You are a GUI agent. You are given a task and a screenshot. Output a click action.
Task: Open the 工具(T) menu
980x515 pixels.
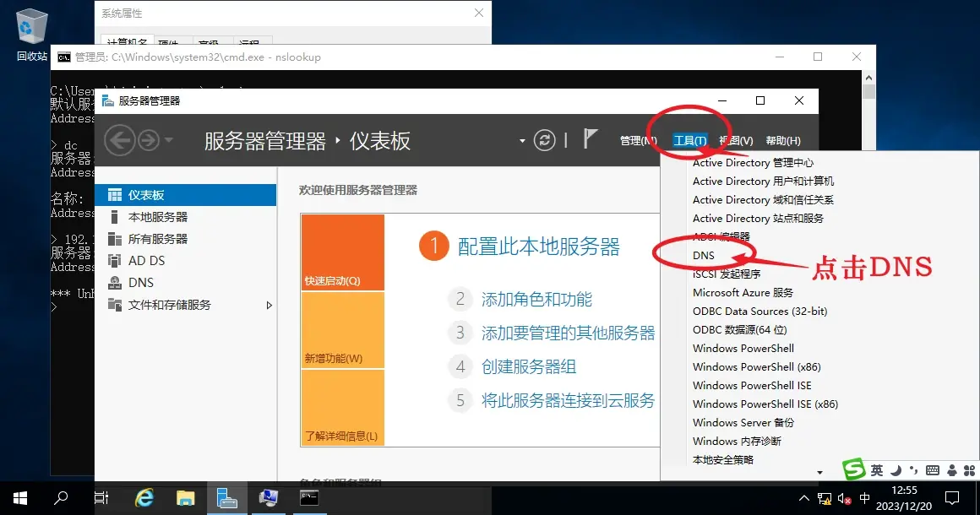coord(690,141)
